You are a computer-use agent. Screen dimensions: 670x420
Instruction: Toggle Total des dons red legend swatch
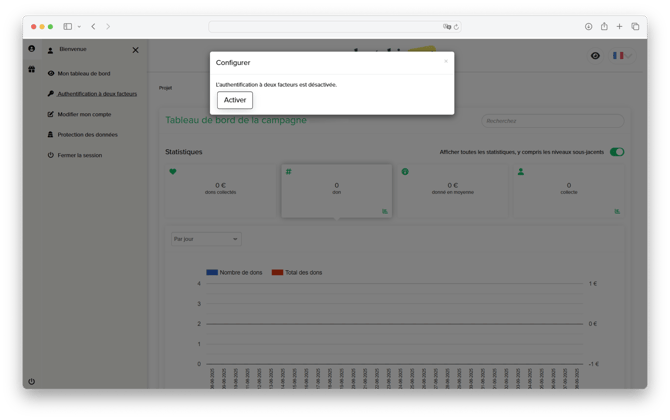coord(277,272)
